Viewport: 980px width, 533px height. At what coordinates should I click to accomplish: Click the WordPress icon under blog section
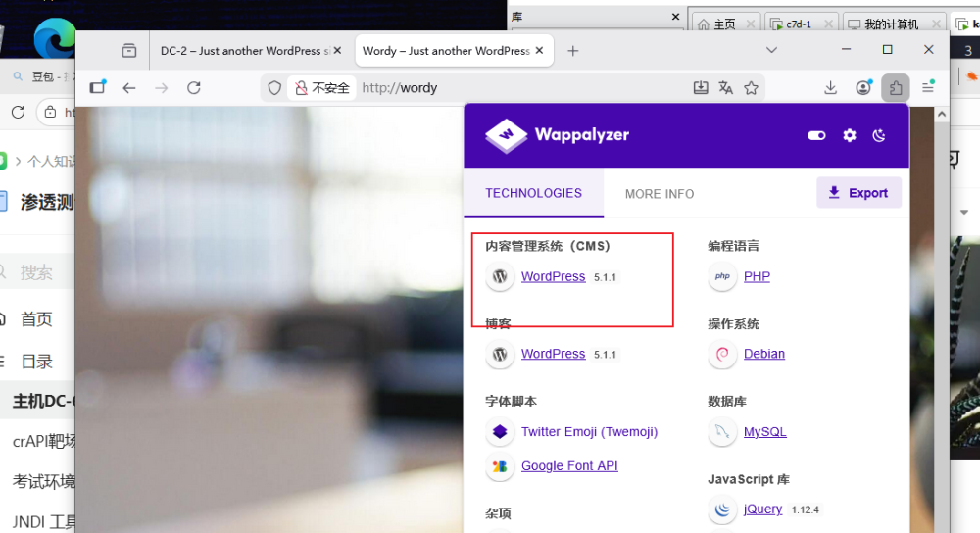pyautogui.click(x=500, y=355)
